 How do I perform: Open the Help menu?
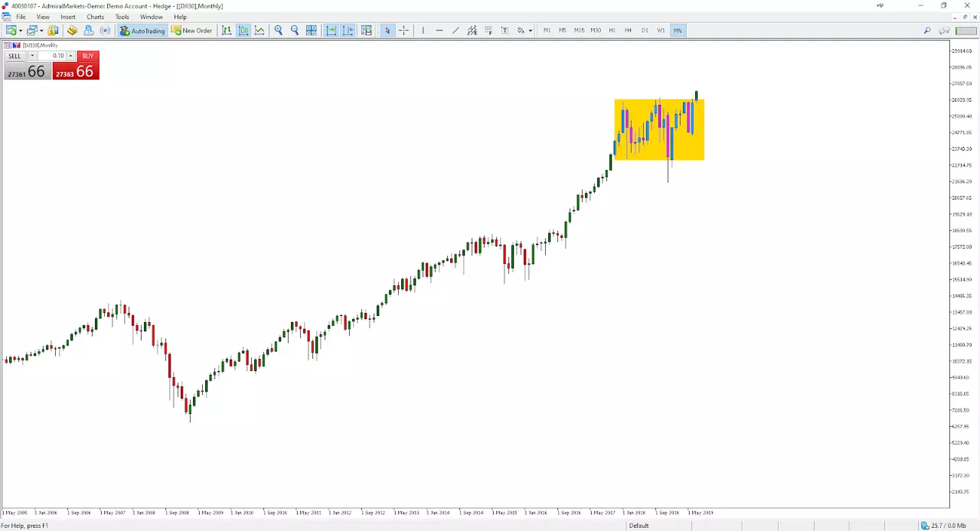tap(180, 17)
